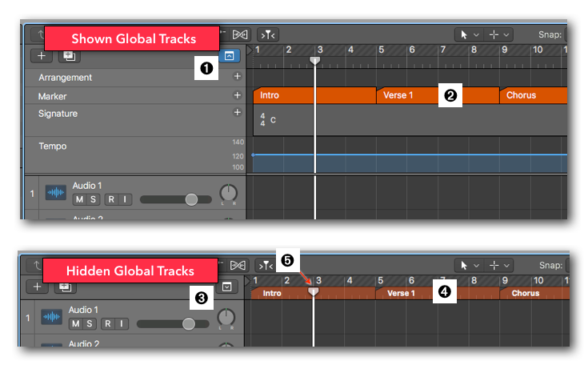Toggle the blue Global Tracks button off

click(x=229, y=56)
